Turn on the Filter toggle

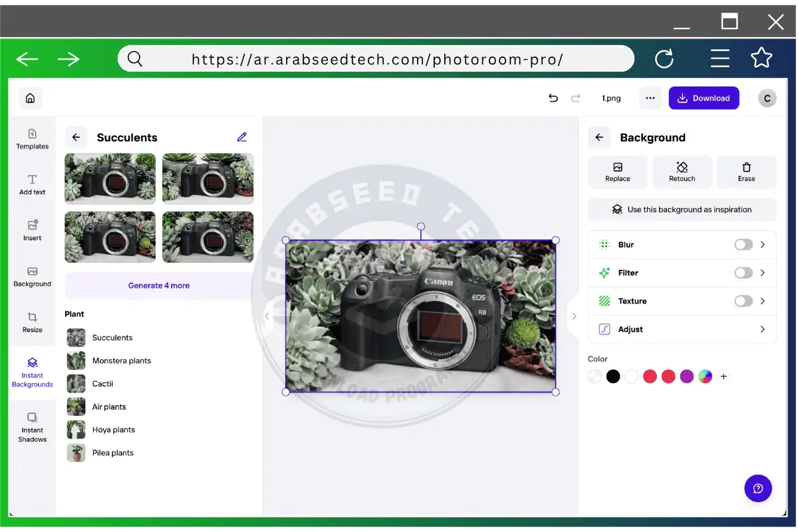pyautogui.click(x=743, y=273)
